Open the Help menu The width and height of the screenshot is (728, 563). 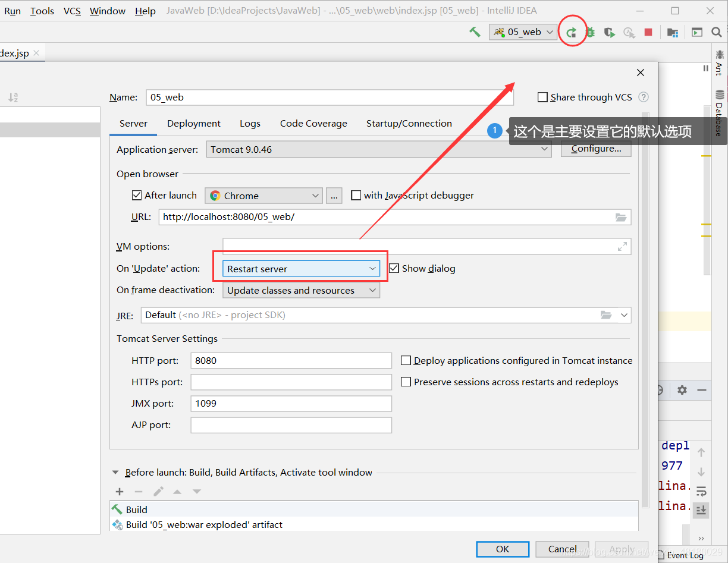click(145, 11)
